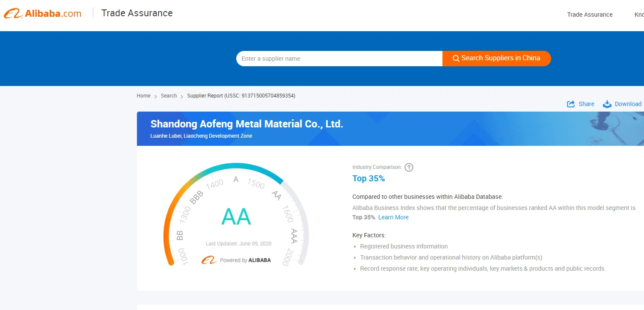
Task: Open Trade Assurance in the top-right navigation
Action: coord(590,15)
